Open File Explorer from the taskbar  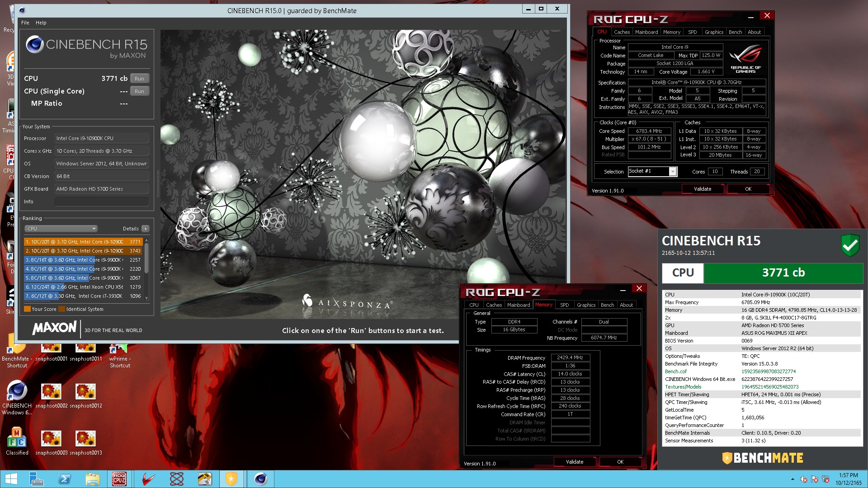(x=92, y=479)
